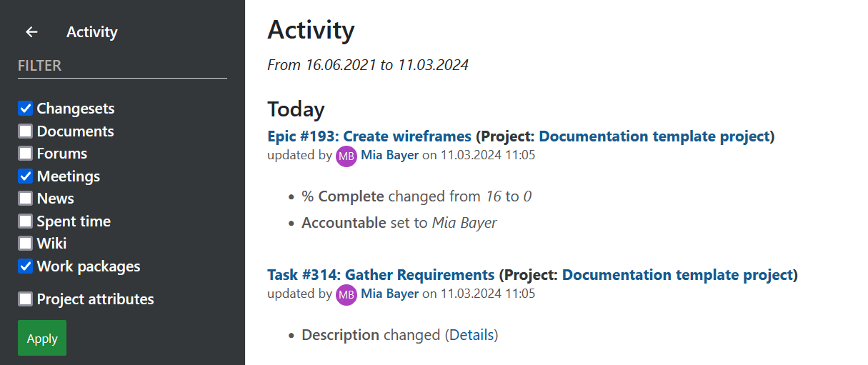Screen dimensions: 868x365
Task: Tick the Forums checkbox
Action: click(26, 154)
